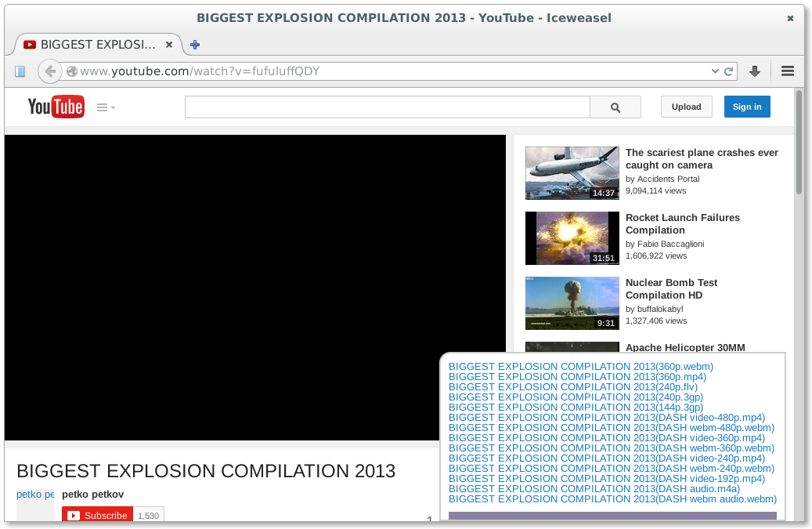The image size is (812, 529).
Task: Click 'Rocket Launch Failures Compilation' title
Action: tap(683, 224)
